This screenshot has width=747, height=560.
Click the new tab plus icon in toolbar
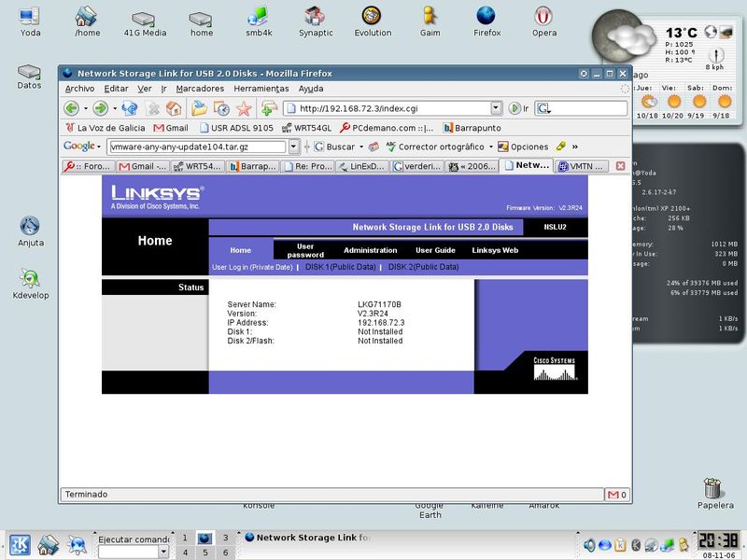point(269,108)
